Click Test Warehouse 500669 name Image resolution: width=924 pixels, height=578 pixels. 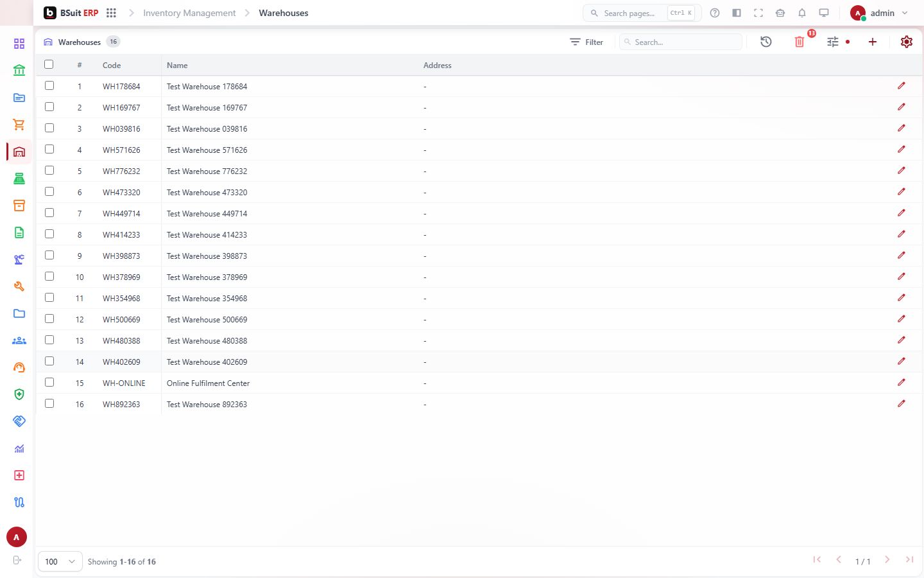(207, 320)
